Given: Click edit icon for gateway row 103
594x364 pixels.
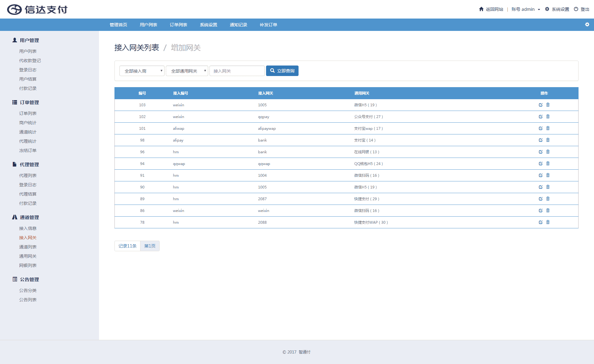Looking at the screenshot, I should [x=540, y=105].
